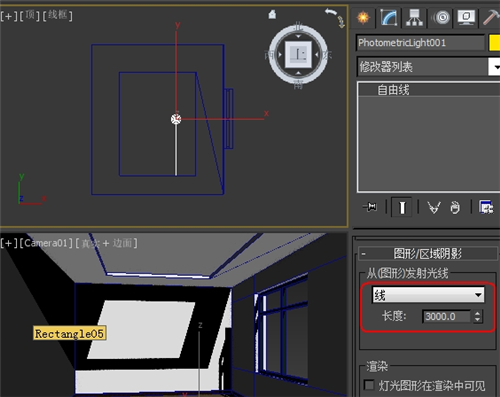Image resolution: width=500 pixels, height=397 pixels.
Task: Open the Utilities hammer tab
Action: 491,17
